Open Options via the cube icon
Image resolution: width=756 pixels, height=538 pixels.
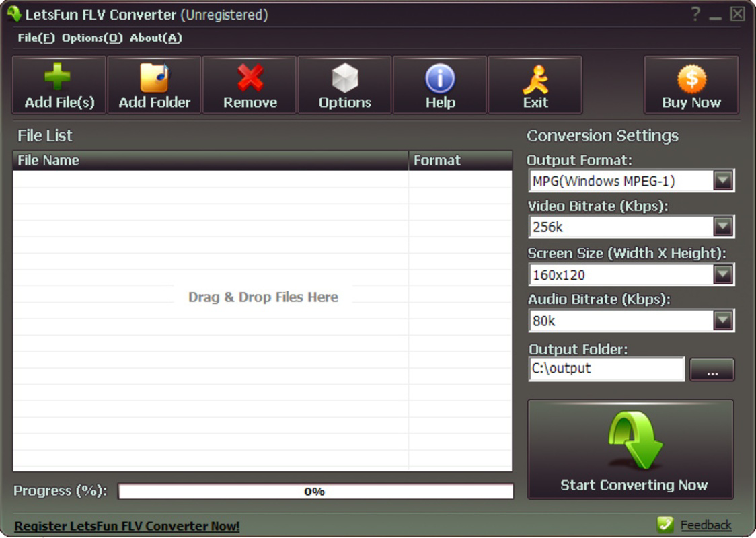tap(345, 77)
